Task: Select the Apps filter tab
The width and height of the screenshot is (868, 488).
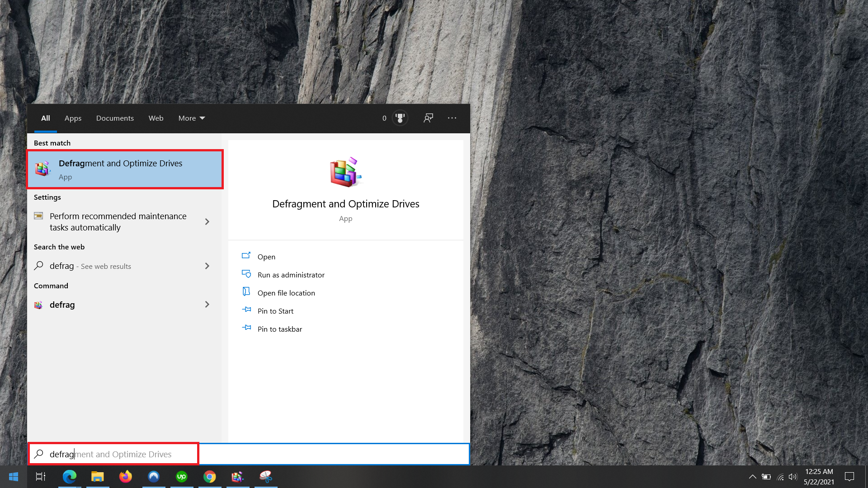Action: [73, 118]
